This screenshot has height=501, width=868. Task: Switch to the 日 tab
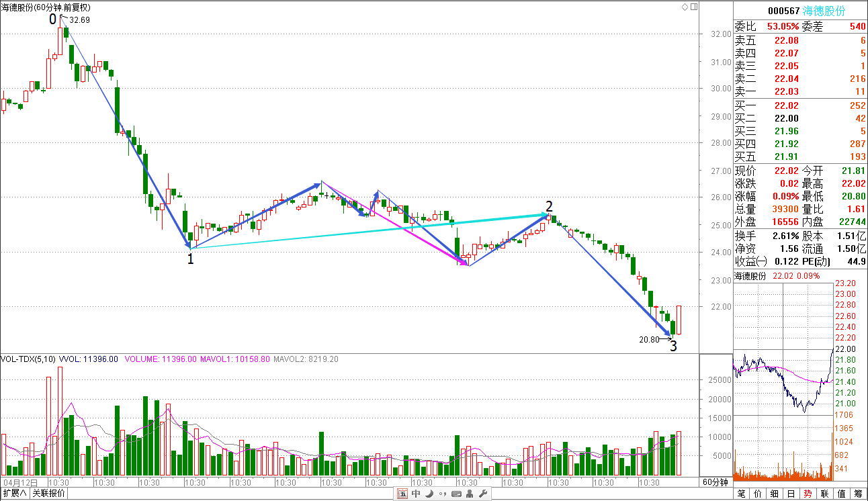click(792, 494)
